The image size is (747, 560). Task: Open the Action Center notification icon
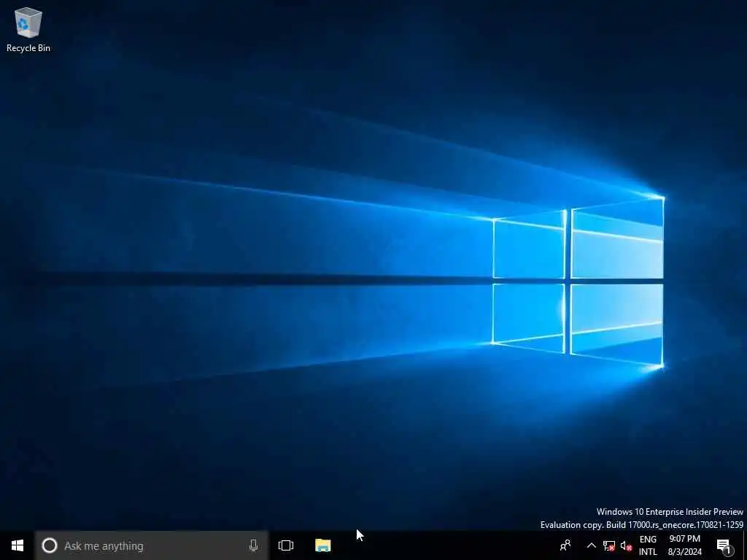point(724,545)
